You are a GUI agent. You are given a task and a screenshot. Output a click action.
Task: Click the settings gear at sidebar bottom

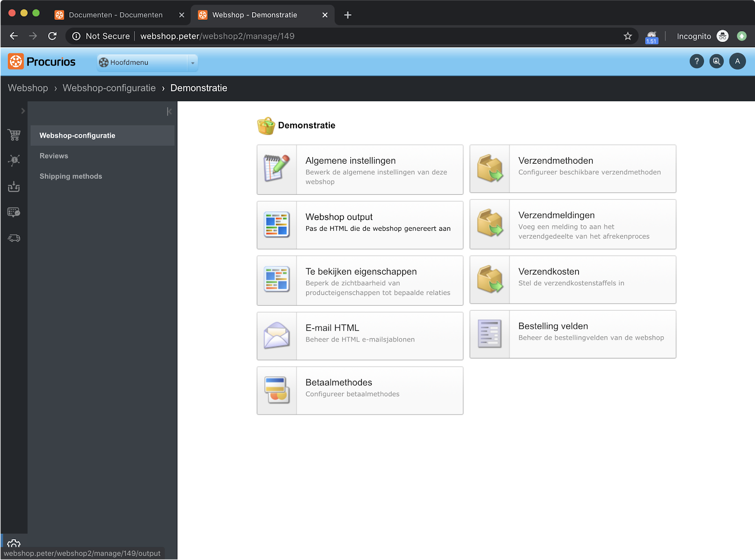[x=14, y=543]
